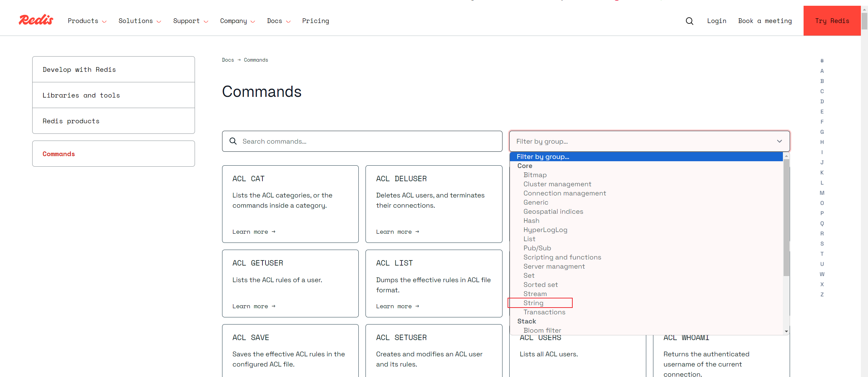This screenshot has width=868, height=377.
Task: Jump to letter C in index
Action: [x=822, y=91]
